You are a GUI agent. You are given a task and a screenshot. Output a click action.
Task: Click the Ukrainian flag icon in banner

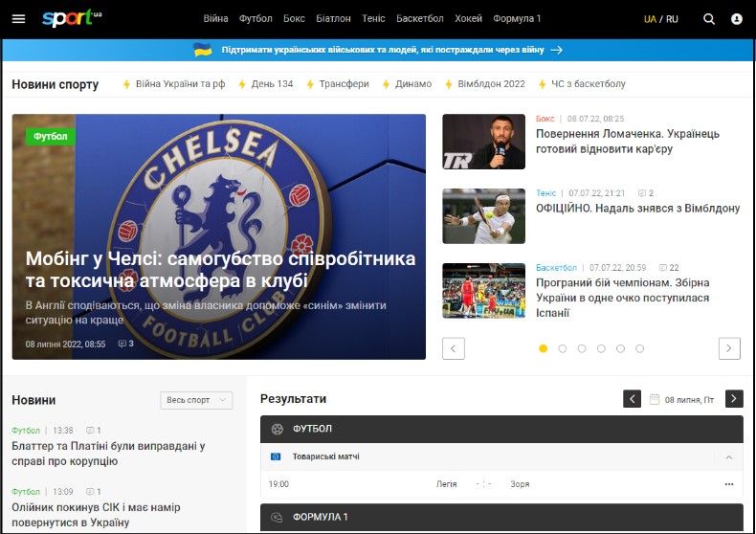coord(203,50)
